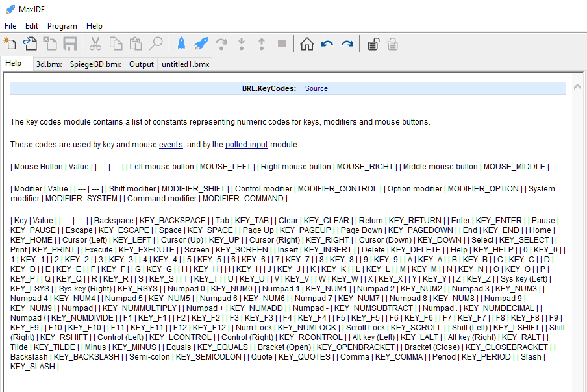Stop the program with the Stop icon
The width and height of the screenshot is (587, 392).
click(281, 45)
